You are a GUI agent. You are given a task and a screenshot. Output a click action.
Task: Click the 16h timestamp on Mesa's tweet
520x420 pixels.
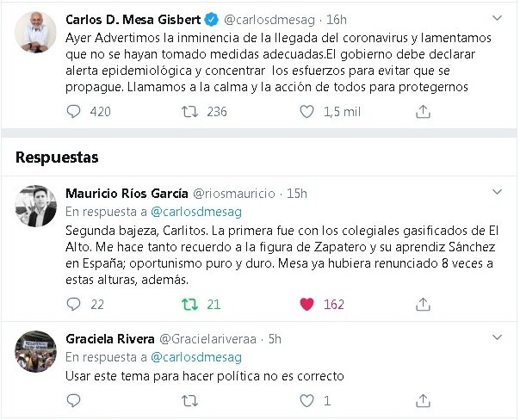click(x=338, y=19)
